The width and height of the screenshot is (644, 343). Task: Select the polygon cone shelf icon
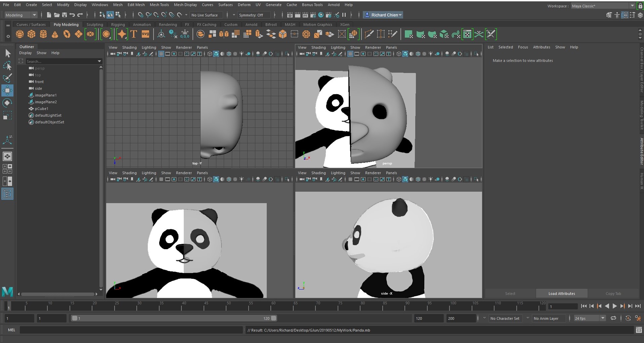pos(55,34)
